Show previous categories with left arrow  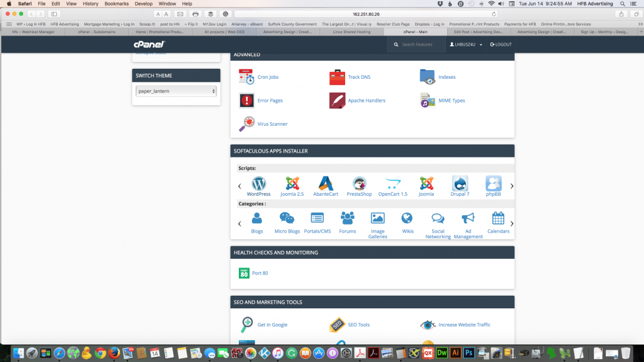tap(240, 224)
